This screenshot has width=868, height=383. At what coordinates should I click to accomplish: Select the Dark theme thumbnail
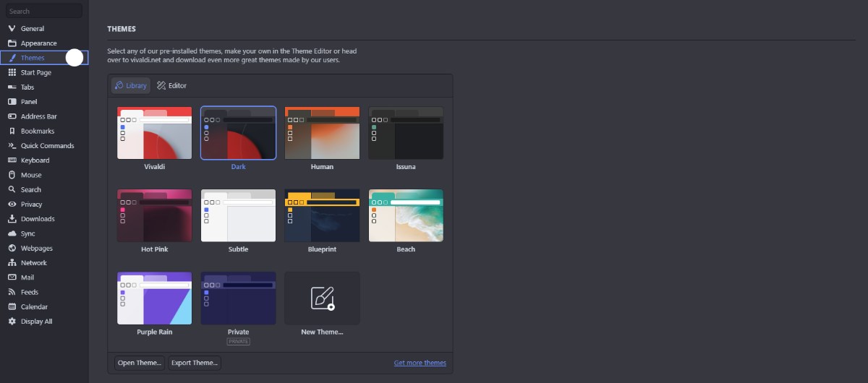coord(238,133)
